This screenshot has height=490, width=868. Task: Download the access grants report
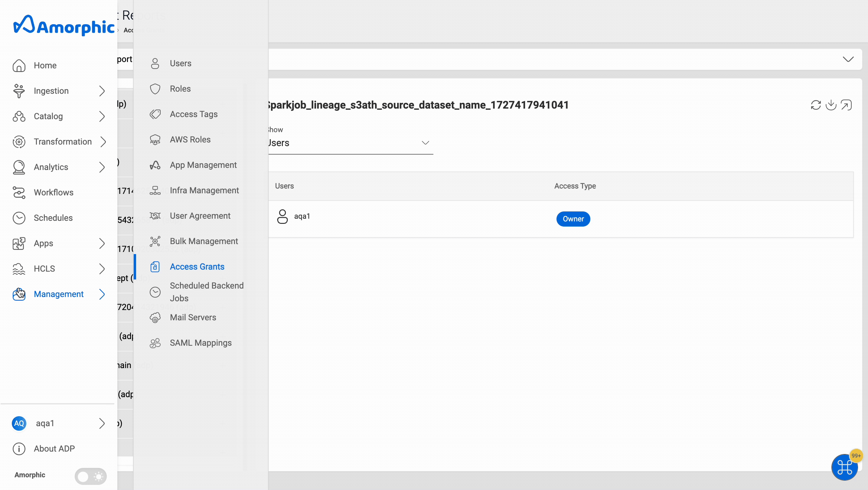831,105
